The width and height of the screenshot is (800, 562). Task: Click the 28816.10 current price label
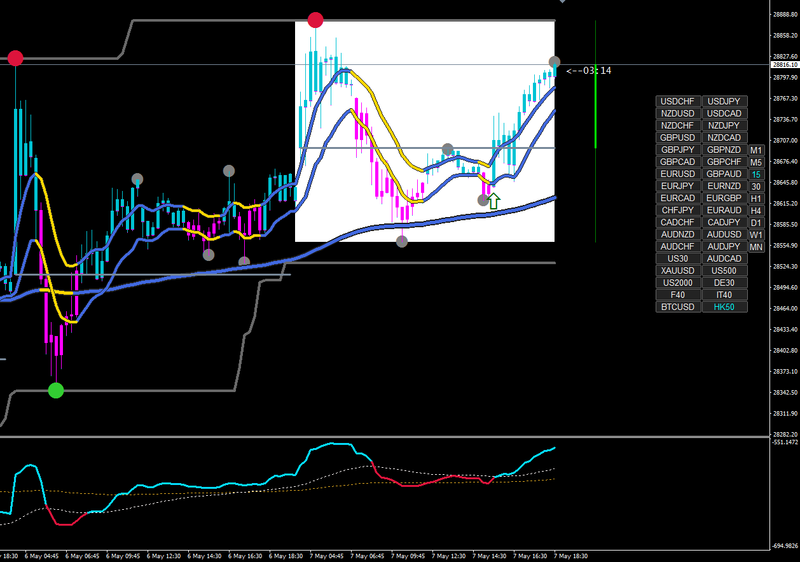point(785,65)
